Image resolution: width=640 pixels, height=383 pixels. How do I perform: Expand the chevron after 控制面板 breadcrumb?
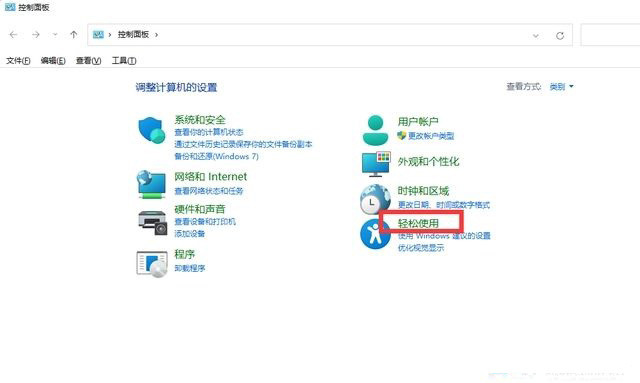(x=156, y=35)
